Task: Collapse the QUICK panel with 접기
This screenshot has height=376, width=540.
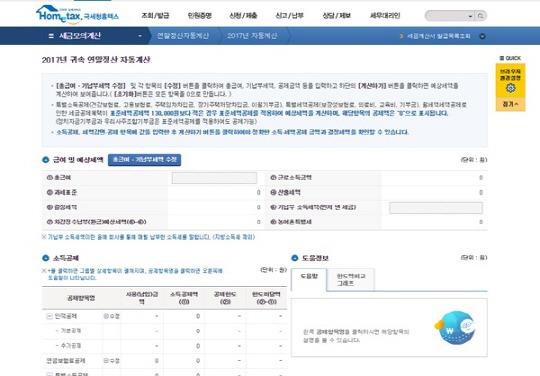Action: tap(510, 104)
